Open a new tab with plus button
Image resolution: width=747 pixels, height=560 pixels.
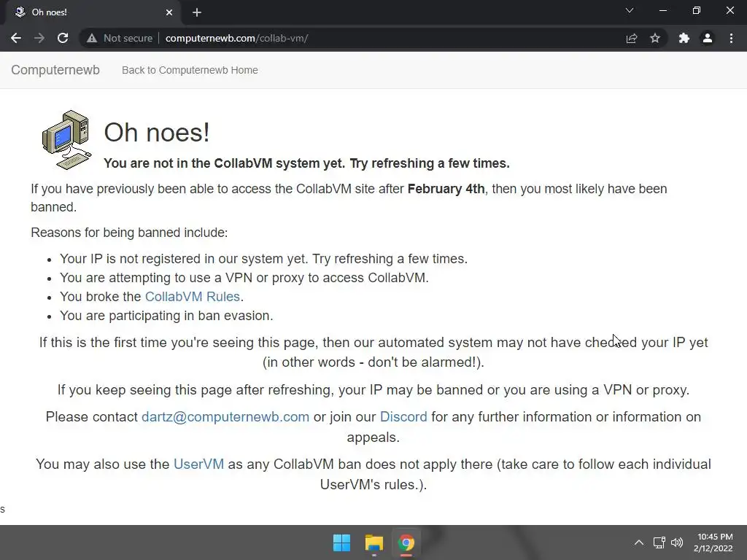coord(197,12)
